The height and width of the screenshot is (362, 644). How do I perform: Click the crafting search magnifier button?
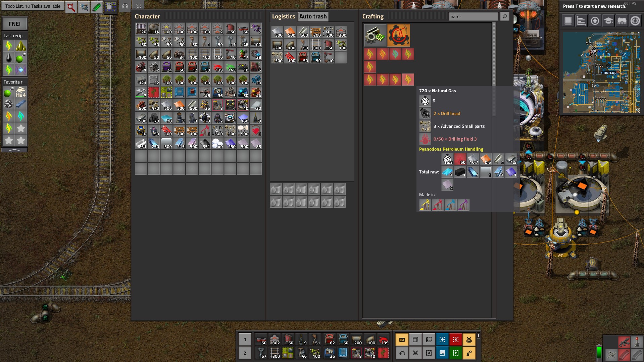pos(504,16)
